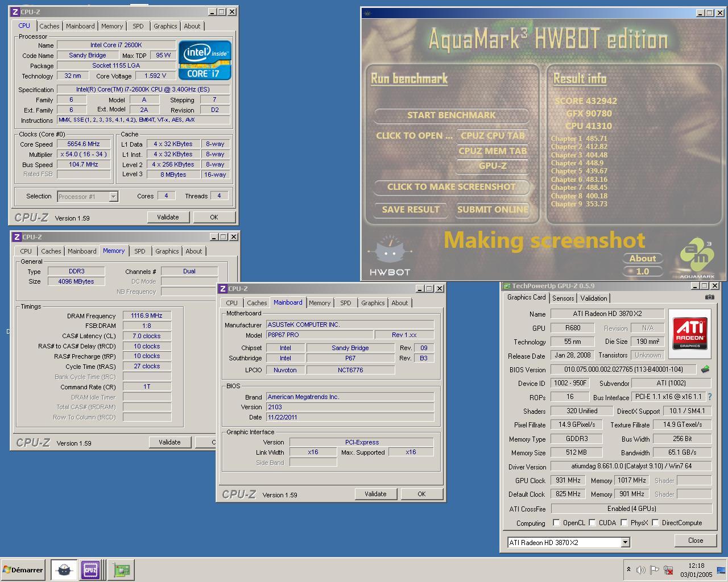Open the GPU-Z taskbar icon
This screenshot has width=728, height=582.
coord(121,569)
